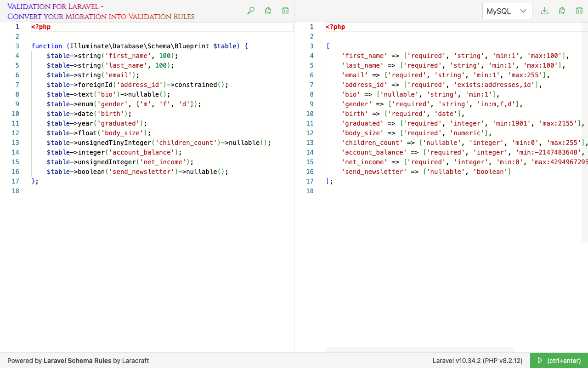
Task: Click the 'birth' date rule in output
Action: pos(403,114)
